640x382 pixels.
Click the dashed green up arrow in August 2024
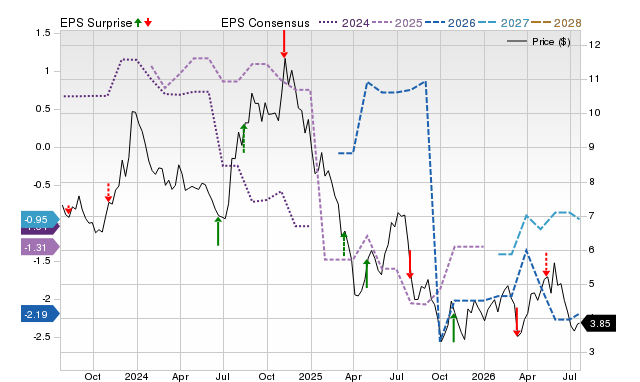[x=244, y=138]
